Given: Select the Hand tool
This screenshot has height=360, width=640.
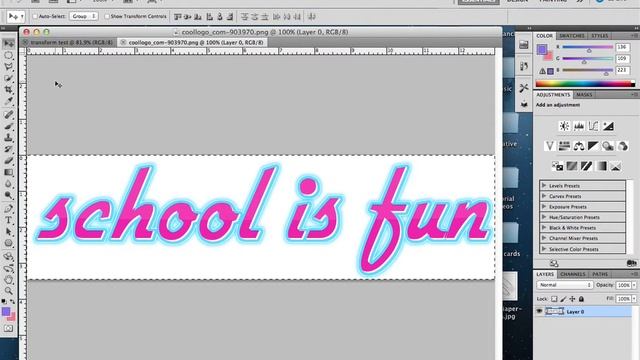Looking at the screenshot, I should click(9, 280).
